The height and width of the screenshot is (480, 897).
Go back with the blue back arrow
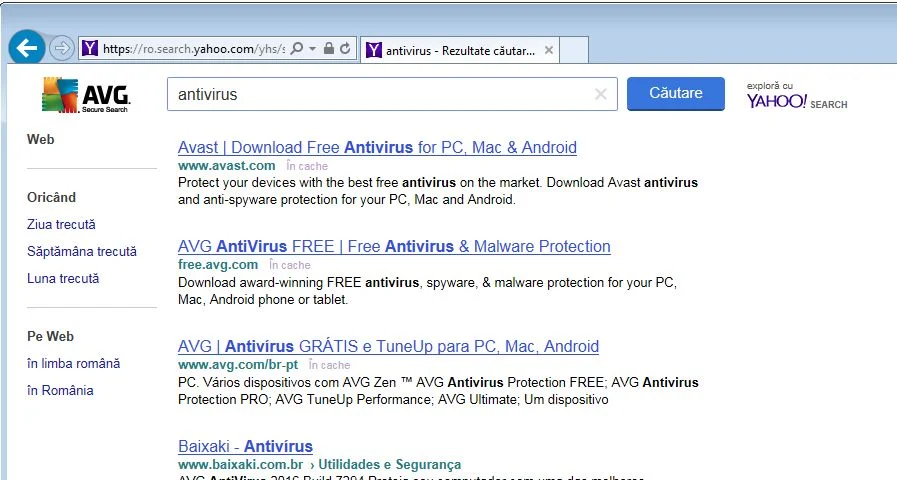point(27,48)
